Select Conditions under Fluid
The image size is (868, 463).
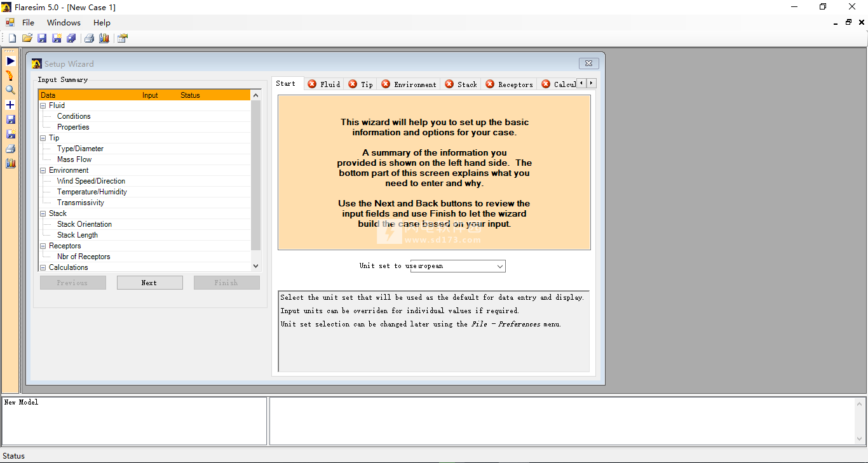[74, 116]
